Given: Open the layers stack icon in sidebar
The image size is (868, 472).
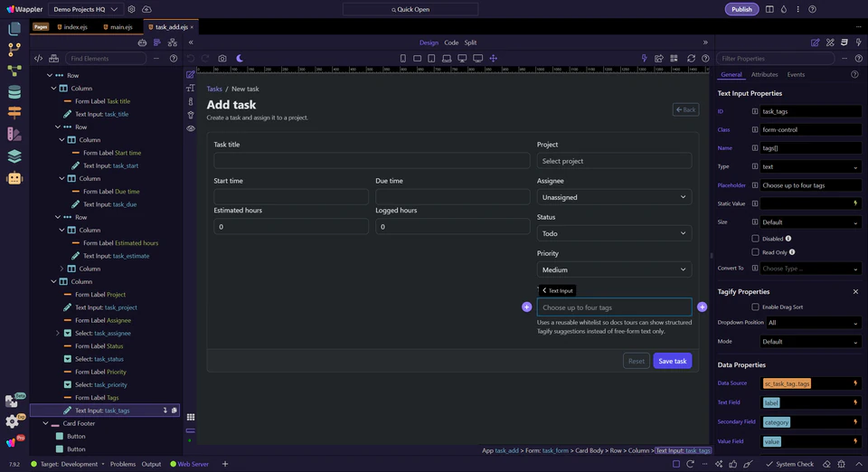Looking at the screenshot, I should (14, 156).
